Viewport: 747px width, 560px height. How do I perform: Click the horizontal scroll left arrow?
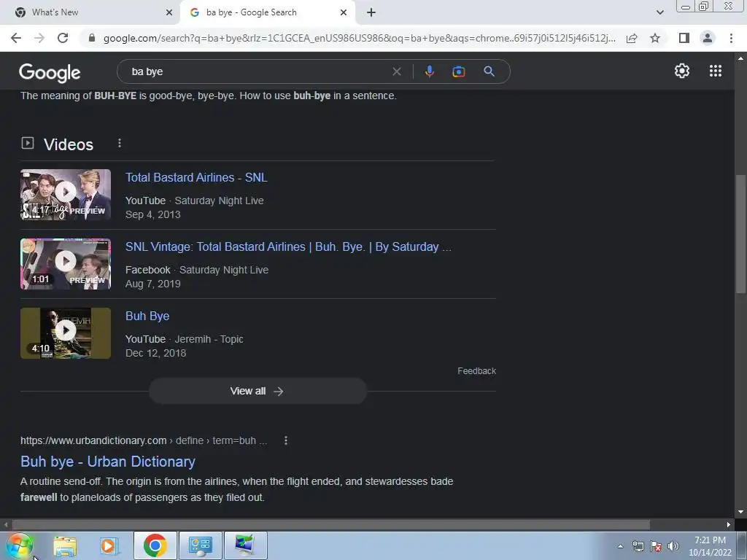(x=6, y=524)
